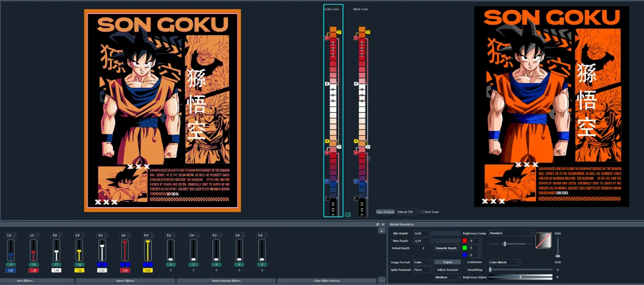The width and height of the screenshot is (644, 285).
Task: Click the orange top swatch in Color Core
Action: point(333,30)
